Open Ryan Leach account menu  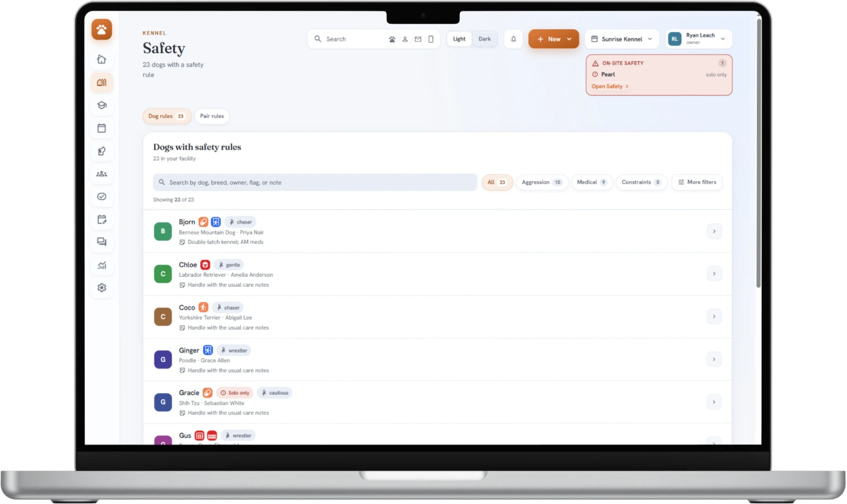tap(699, 39)
